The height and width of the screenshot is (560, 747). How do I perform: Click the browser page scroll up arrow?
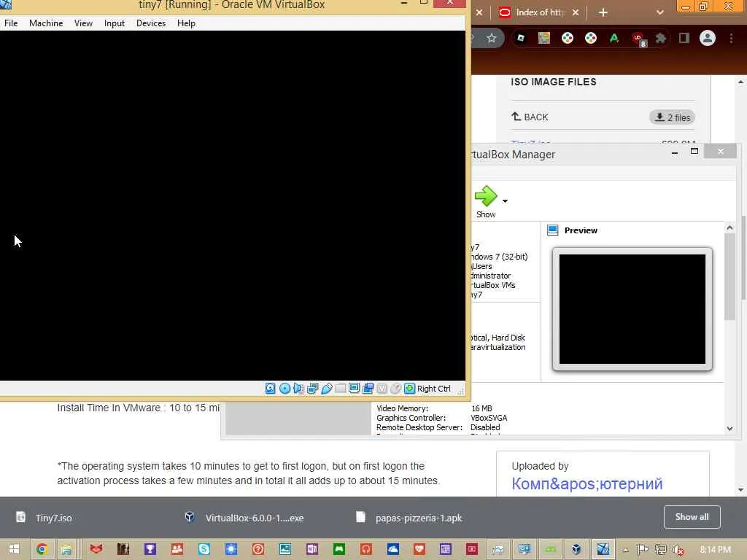(741, 82)
